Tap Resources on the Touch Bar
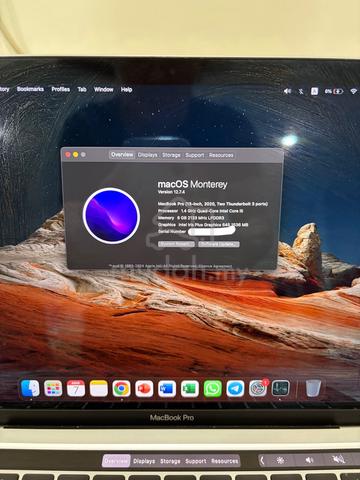The height and width of the screenshot is (480, 360). (225, 461)
